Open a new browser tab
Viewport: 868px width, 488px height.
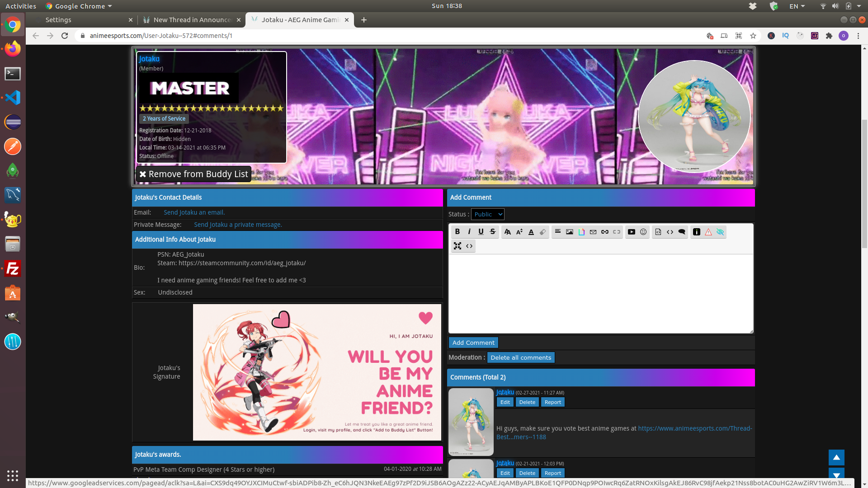coord(364,20)
